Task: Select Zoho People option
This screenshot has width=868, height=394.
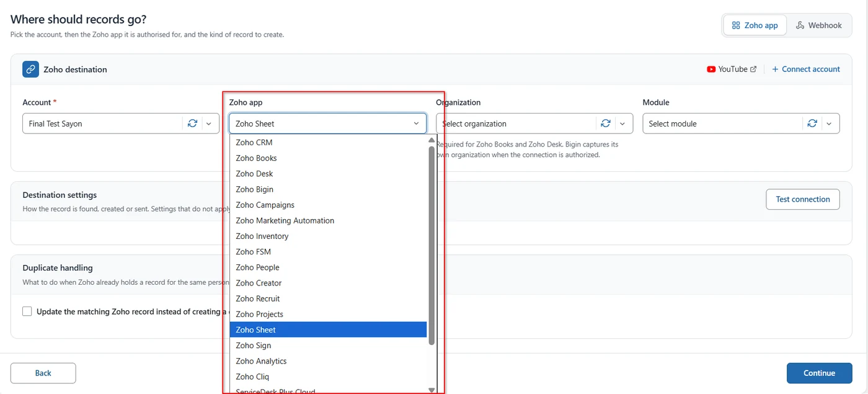Action: tap(328, 267)
